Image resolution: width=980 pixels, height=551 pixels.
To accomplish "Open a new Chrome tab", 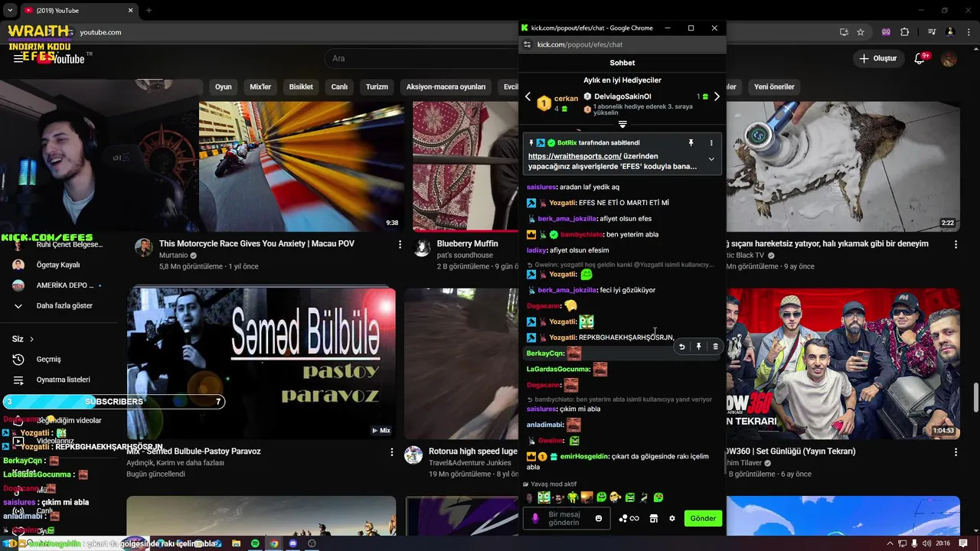I will tap(149, 11).
